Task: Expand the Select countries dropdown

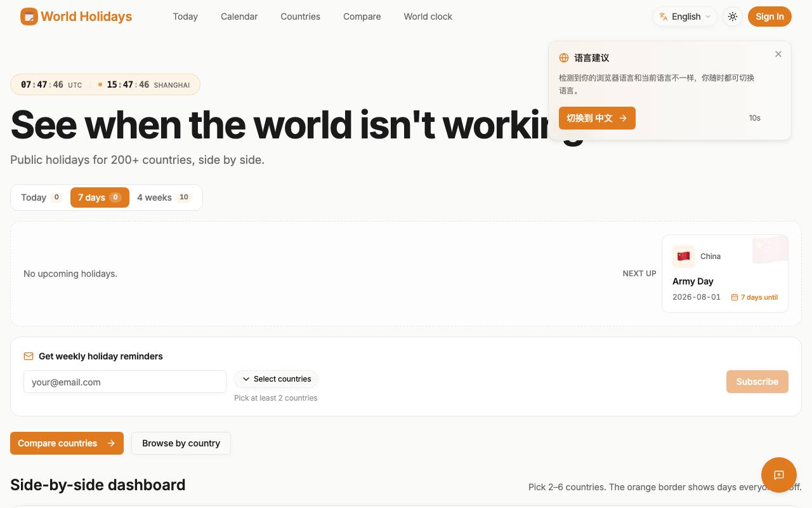Action: 276,379
